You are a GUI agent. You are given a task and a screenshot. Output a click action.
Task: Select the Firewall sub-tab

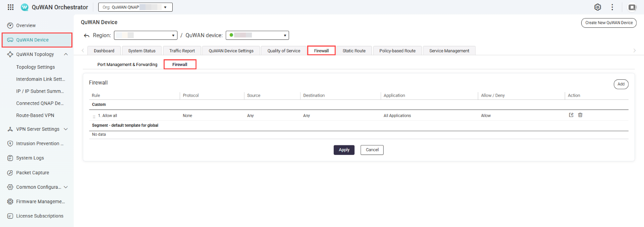tap(180, 64)
